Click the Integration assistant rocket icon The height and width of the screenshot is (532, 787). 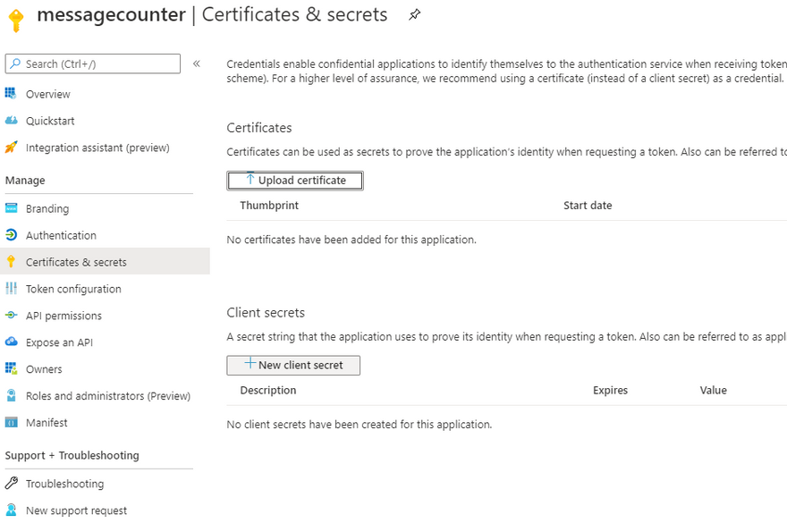click(x=11, y=147)
